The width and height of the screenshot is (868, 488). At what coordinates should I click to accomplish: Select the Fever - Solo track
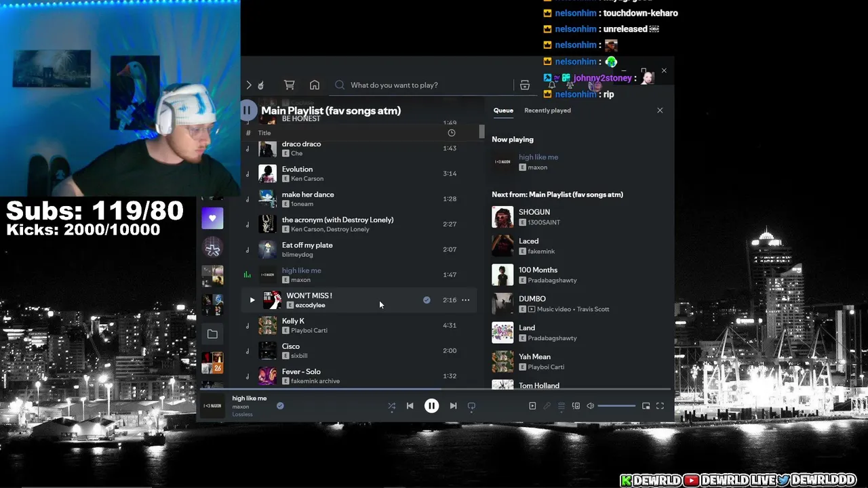[359, 375]
